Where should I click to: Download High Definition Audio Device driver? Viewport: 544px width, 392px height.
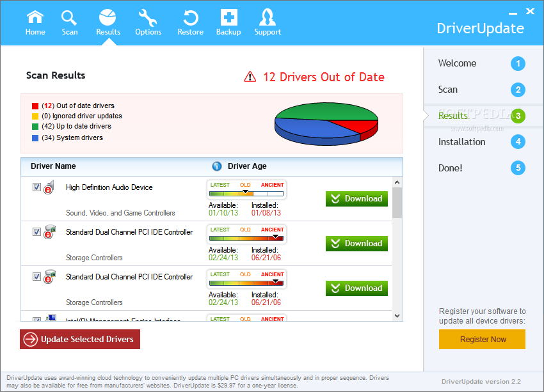click(356, 199)
